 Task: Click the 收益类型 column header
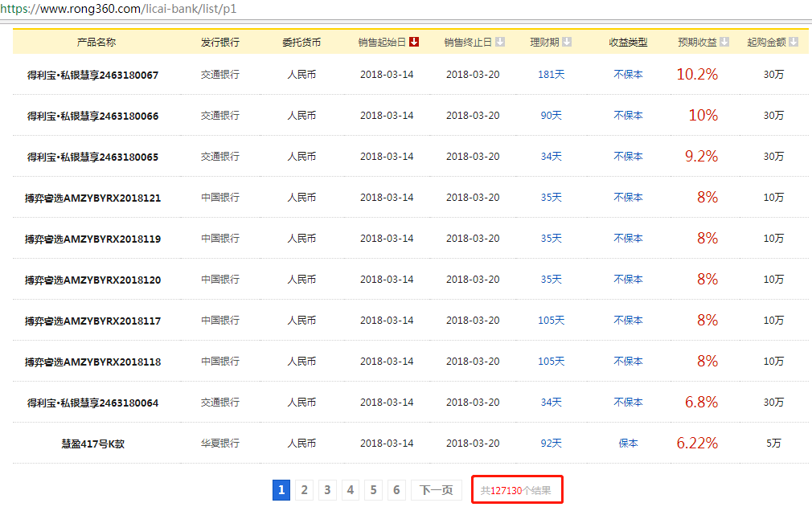coord(628,42)
